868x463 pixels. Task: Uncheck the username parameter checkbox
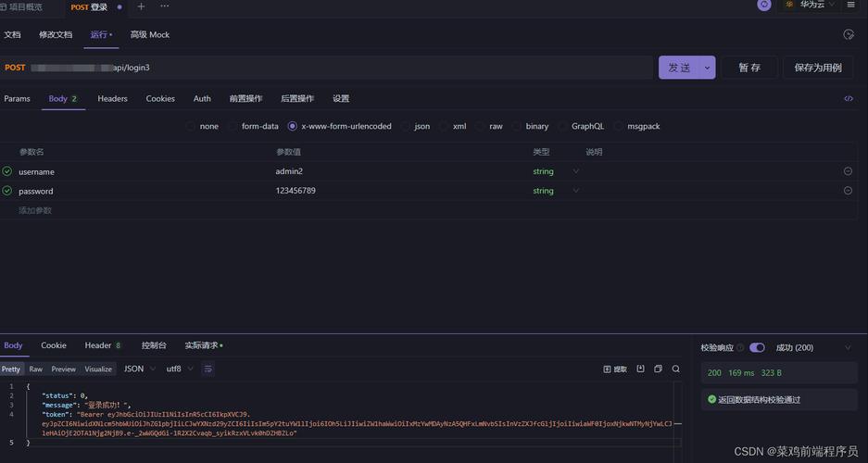(x=6, y=171)
